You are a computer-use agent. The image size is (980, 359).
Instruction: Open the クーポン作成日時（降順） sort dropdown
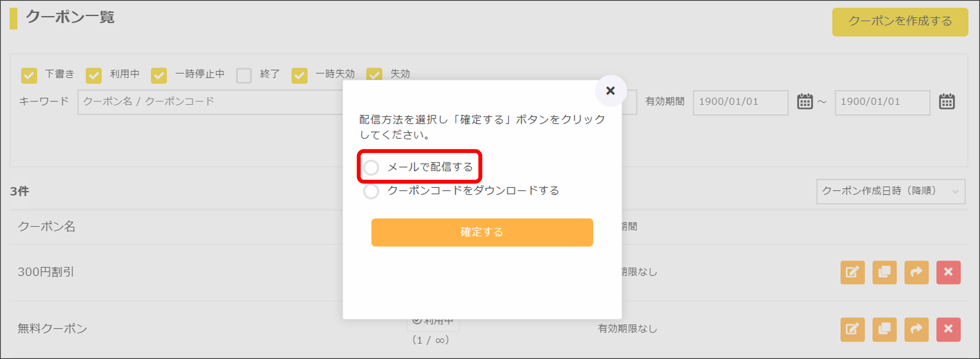[x=891, y=191]
